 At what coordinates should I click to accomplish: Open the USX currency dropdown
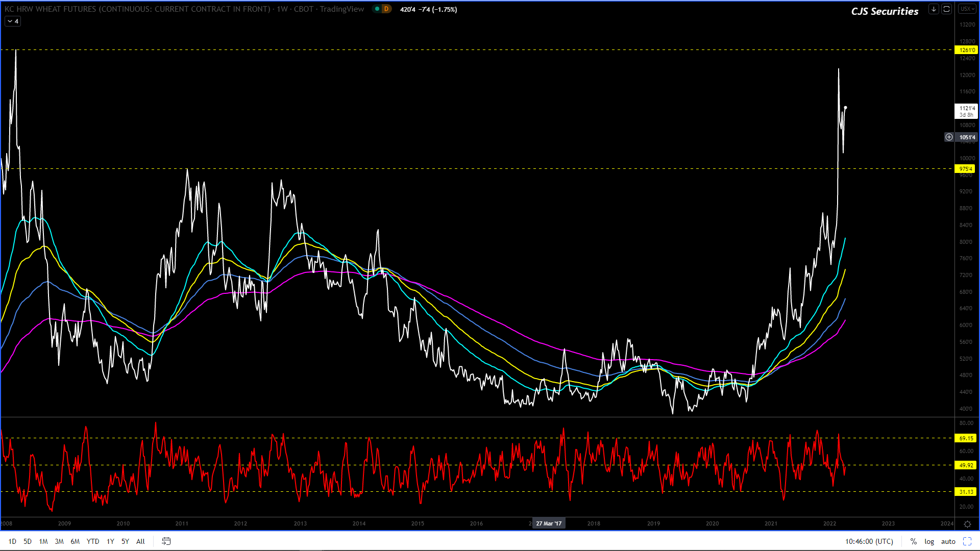pyautogui.click(x=967, y=9)
